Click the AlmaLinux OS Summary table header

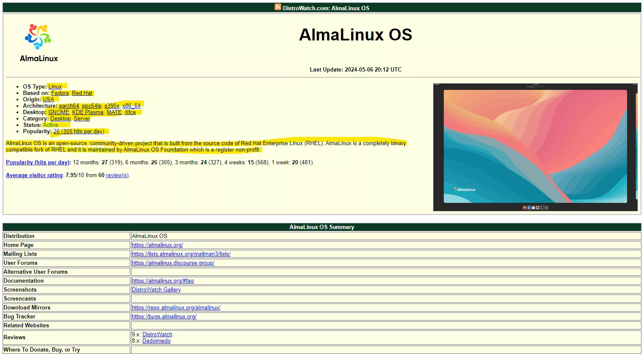click(322, 227)
